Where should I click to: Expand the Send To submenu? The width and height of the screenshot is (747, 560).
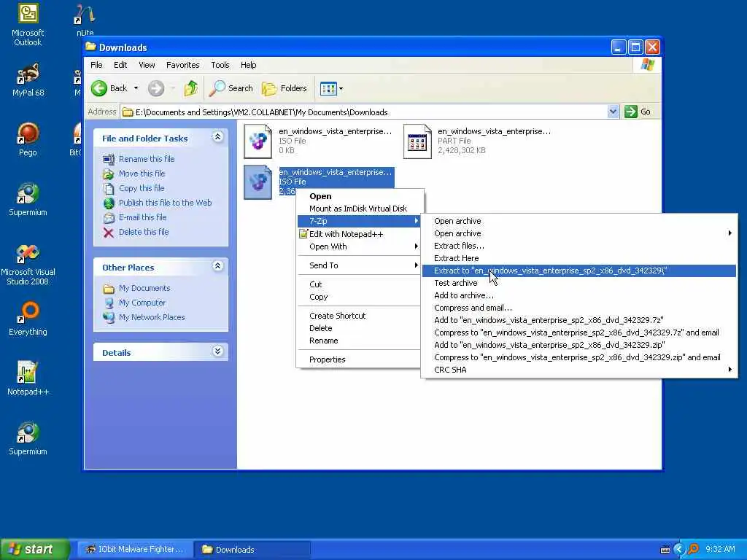(x=358, y=265)
